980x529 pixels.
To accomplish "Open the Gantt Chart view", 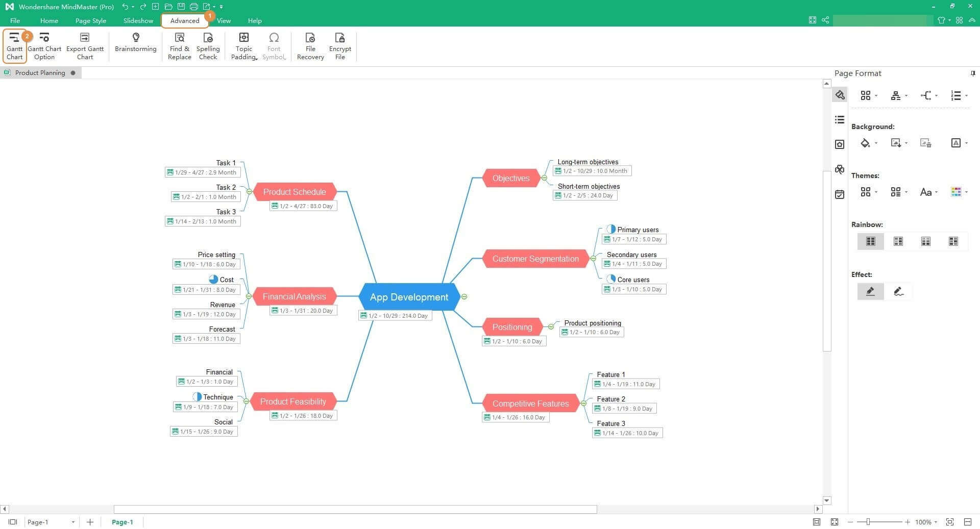I will [x=14, y=45].
